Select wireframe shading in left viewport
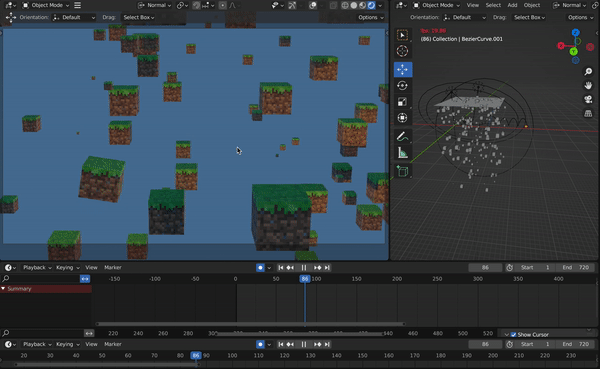This screenshot has width=600, height=369. click(x=345, y=5)
